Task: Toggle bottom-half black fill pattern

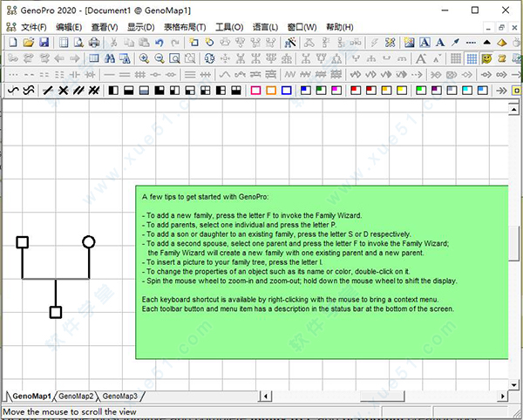Action: point(129,91)
